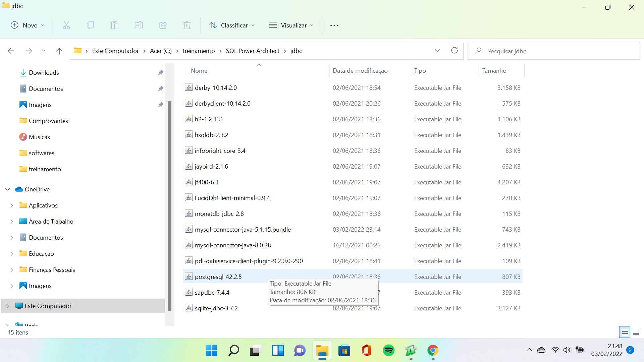Click the Classificar dropdown button

coord(232,25)
